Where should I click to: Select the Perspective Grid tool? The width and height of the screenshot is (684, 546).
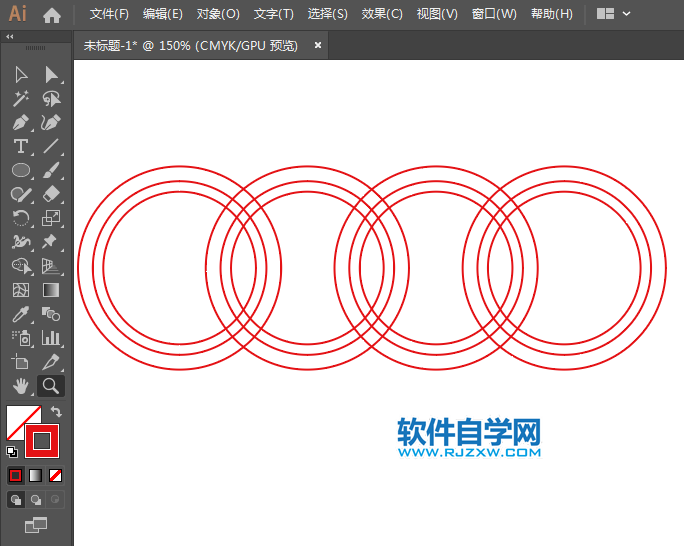[51, 266]
